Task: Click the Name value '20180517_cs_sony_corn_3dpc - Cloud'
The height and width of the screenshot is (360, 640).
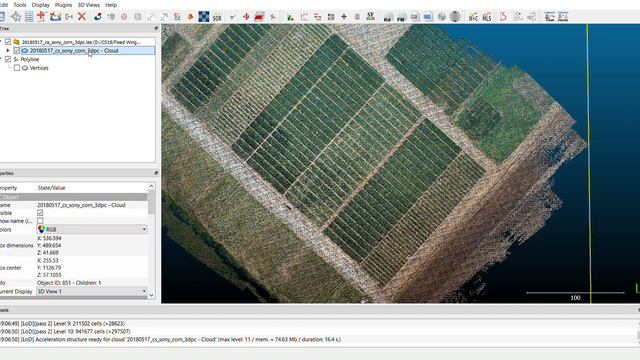Action: [81, 205]
